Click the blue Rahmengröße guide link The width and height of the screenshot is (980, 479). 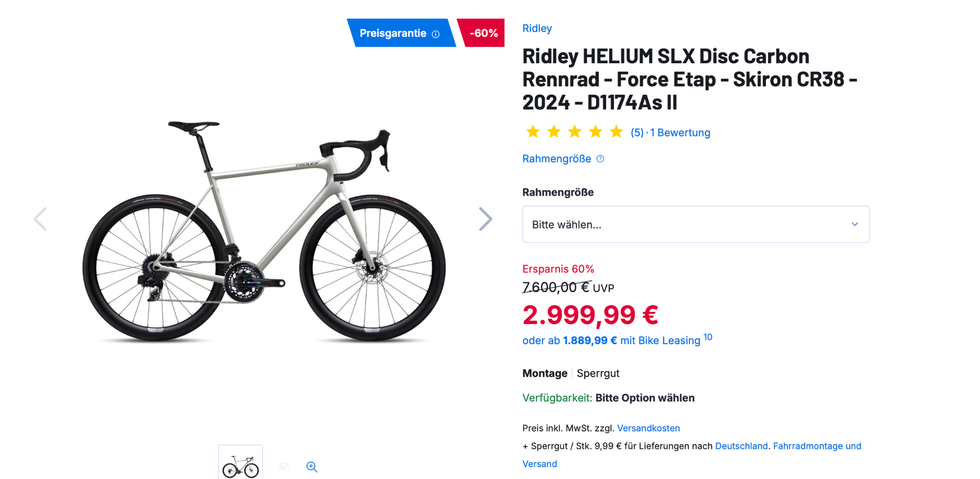(557, 159)
